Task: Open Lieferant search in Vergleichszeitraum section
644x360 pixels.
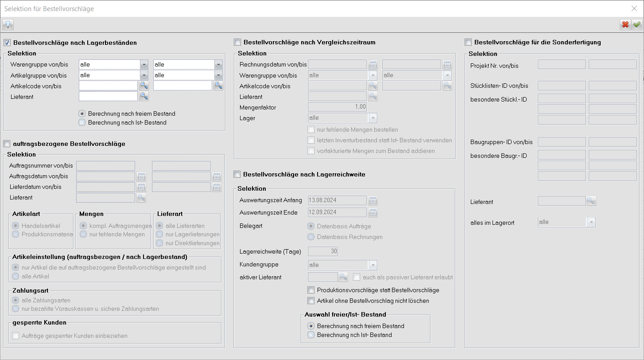Action: point(373,96)
